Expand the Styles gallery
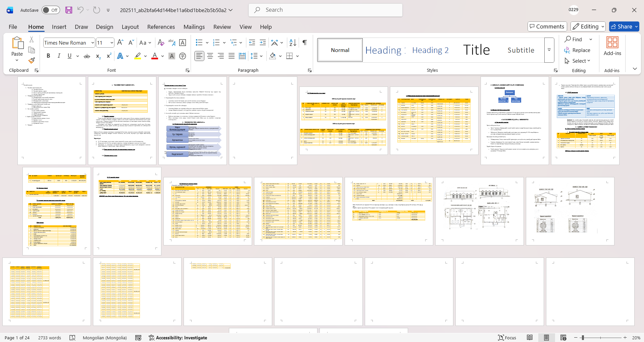This screenshot has height=342, width=644. [x=549, y=50]
